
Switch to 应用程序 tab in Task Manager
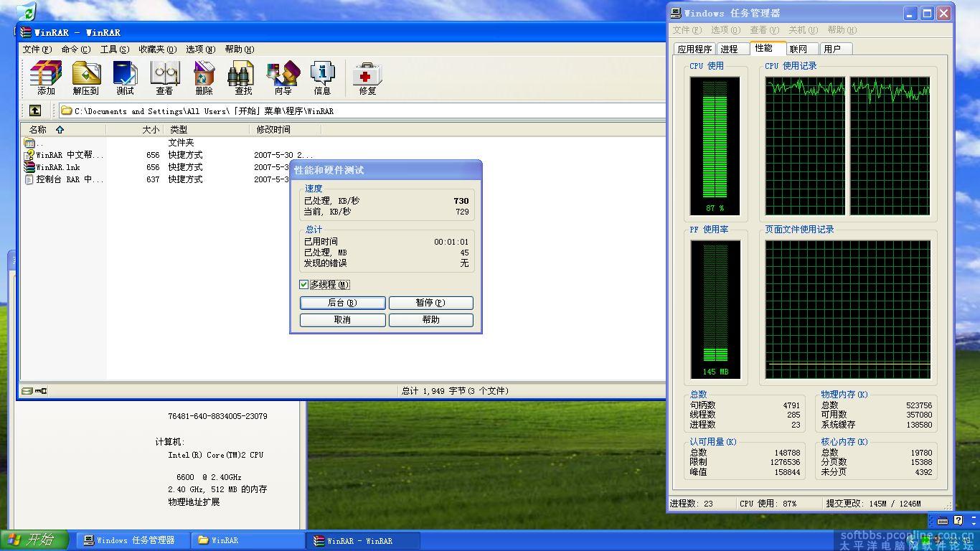coord(694,49)
